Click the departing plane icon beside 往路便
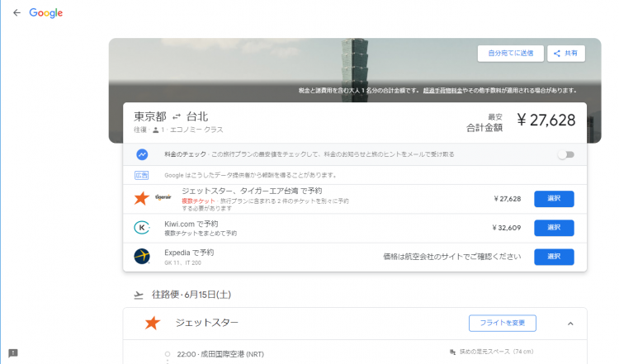Viewport: 619px width, 364px height. click(x=138, y=295)
